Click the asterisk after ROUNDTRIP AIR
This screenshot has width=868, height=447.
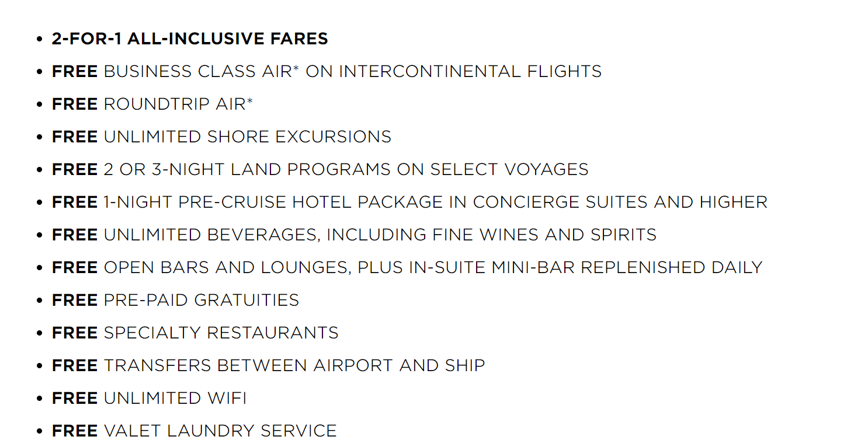pyautogui.click(x=250, y=102)
